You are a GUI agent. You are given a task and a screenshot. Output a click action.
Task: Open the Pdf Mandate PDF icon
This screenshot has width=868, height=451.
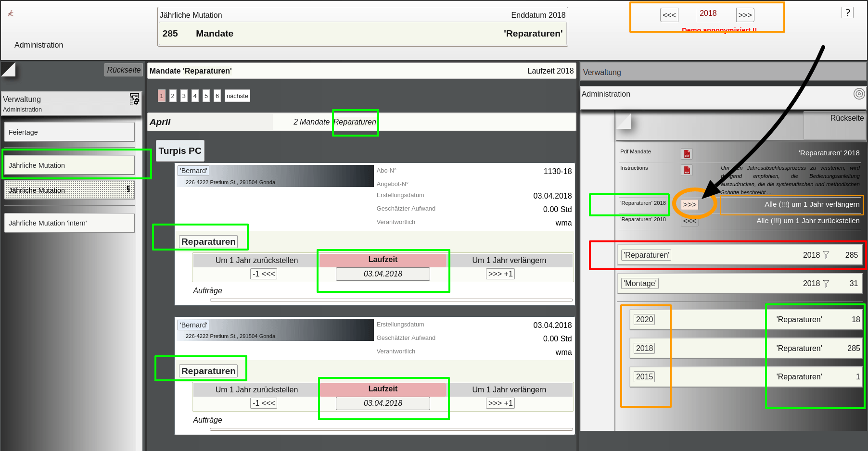click(x=687, y=154)
